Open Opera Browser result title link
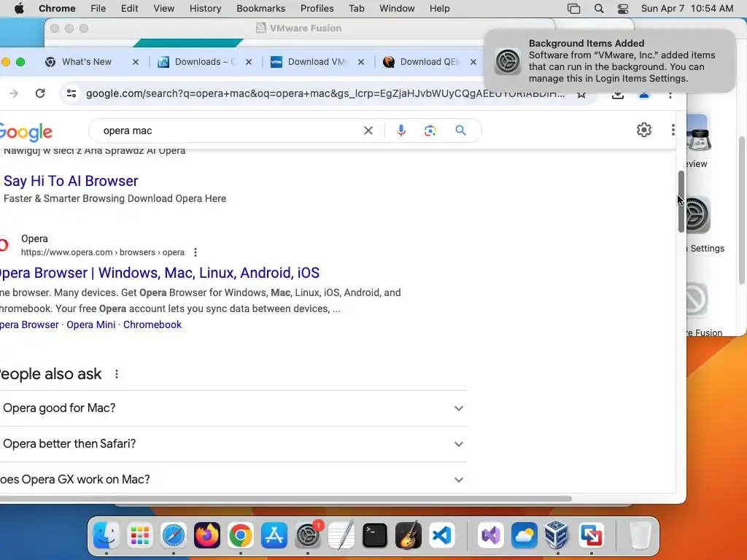The width and height of the screenshot is (747, 560). point(160,273)
